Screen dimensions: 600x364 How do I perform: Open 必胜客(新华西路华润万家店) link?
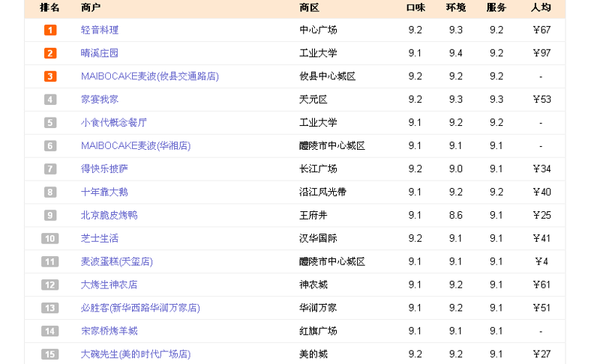[140, 308]
